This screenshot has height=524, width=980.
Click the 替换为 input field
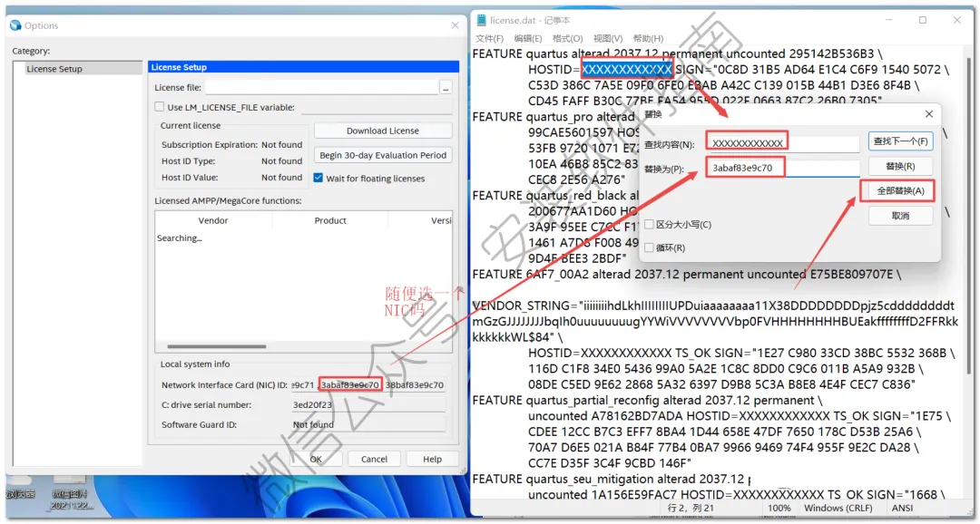[x=784, y=168]
